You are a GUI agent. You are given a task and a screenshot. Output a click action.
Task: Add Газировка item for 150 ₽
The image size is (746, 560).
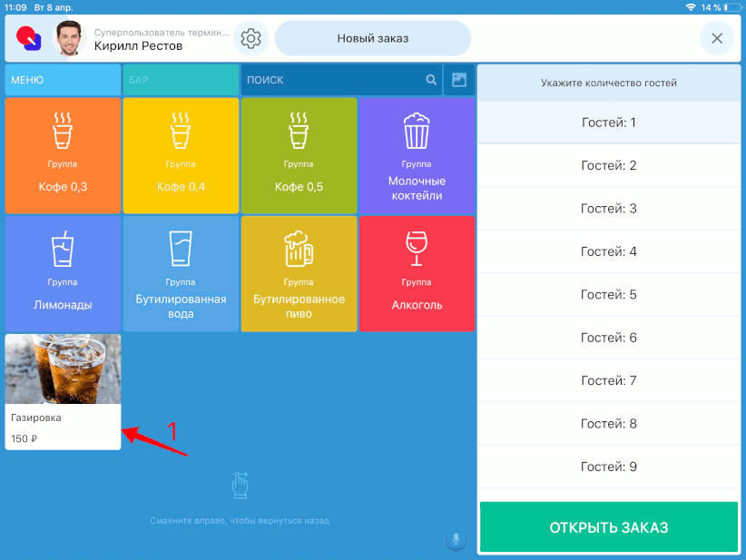pos(63,391)
